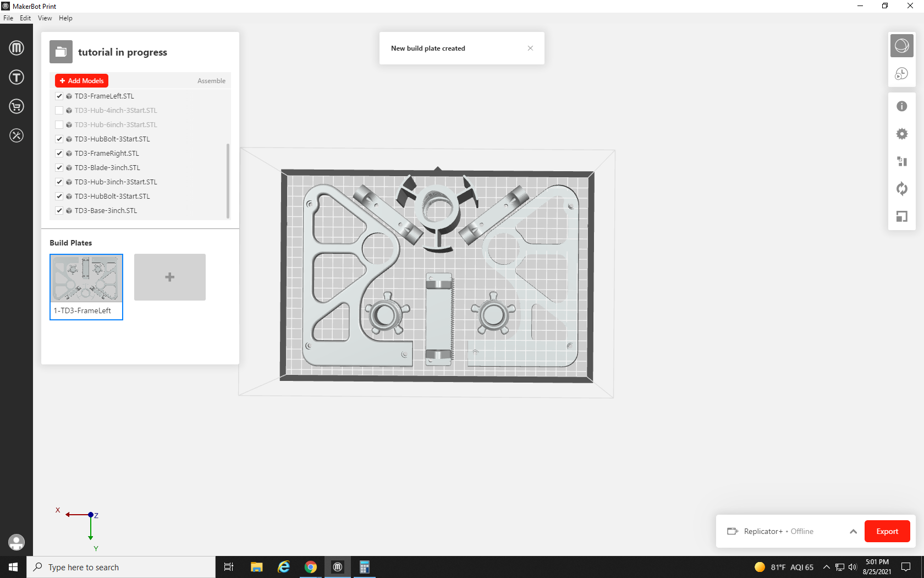Click the network tray icon
924x578 pixels.
[840, 567]
